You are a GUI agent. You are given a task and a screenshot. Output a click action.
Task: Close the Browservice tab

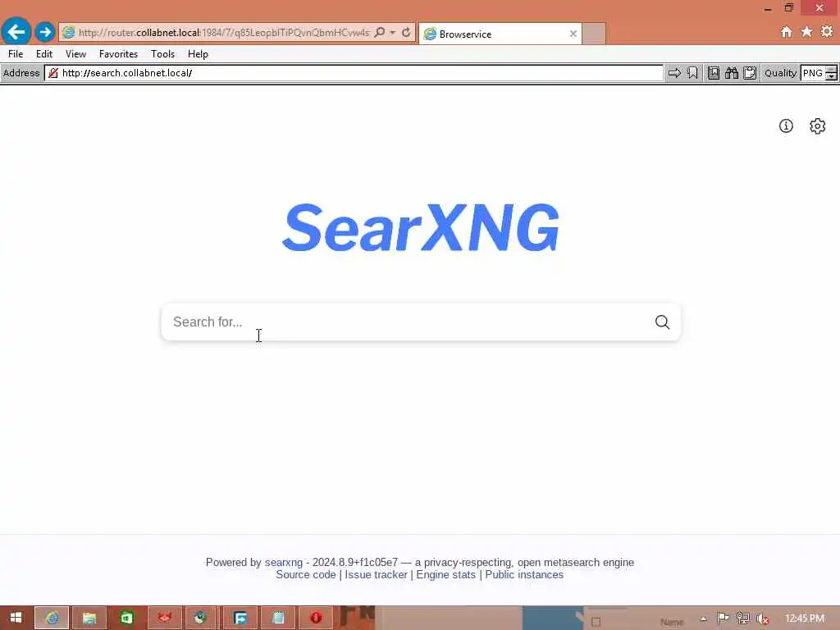tap(573, 34)
